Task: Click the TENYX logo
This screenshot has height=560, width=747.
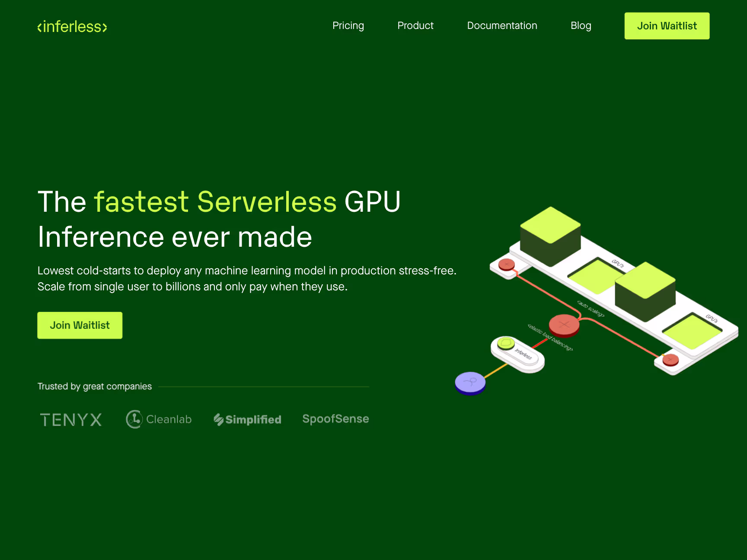Action: point(71,420)
